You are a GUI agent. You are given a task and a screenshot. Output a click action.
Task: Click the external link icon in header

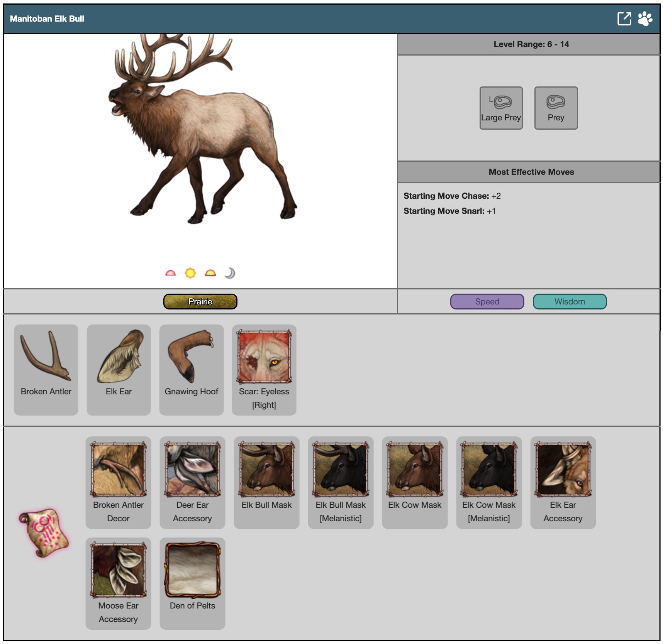(624, 19)
